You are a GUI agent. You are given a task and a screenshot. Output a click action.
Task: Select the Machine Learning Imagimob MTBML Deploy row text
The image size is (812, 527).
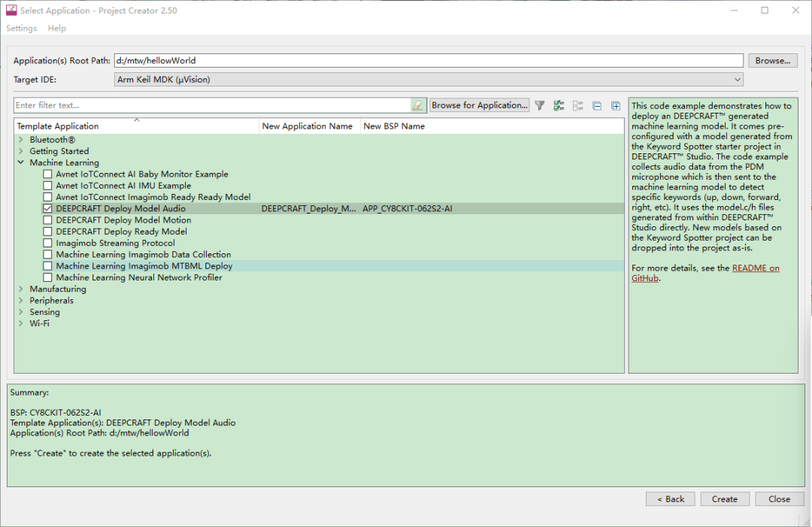[x=144, y=266]
